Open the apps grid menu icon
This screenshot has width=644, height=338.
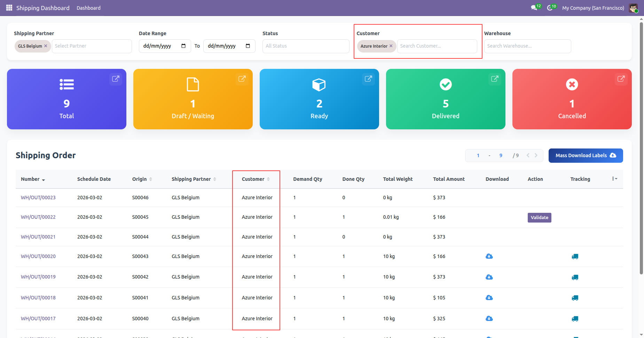9,8
